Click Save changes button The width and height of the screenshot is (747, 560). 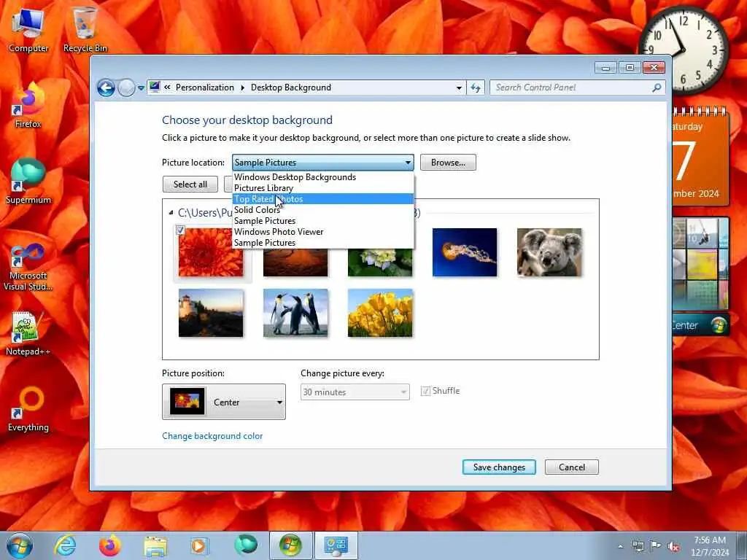[x=499, y=467]
